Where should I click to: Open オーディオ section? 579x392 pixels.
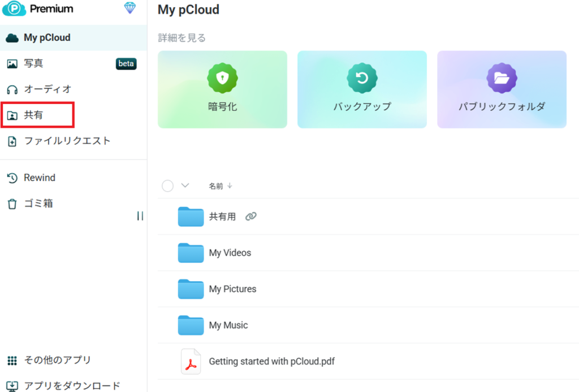[47, 89]
